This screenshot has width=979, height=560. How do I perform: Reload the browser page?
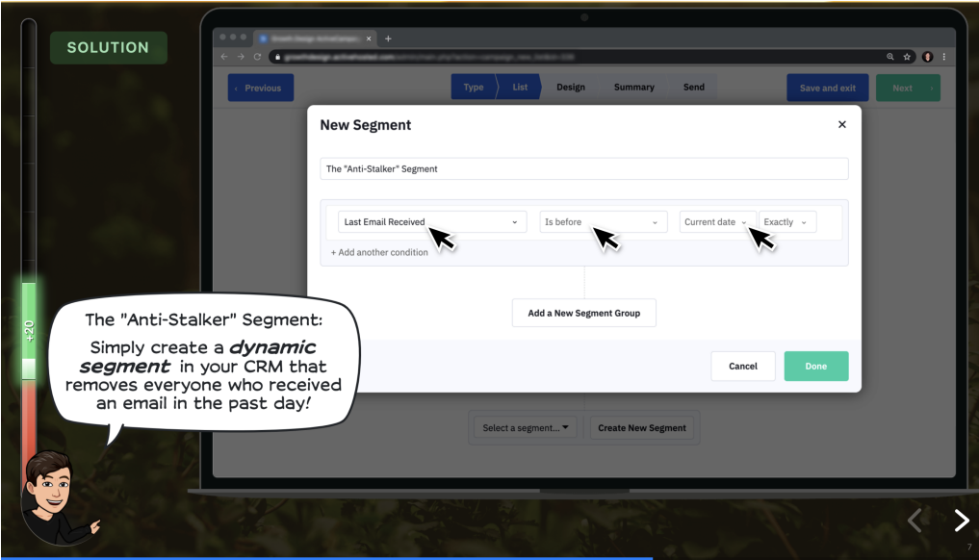pos(257,57)
